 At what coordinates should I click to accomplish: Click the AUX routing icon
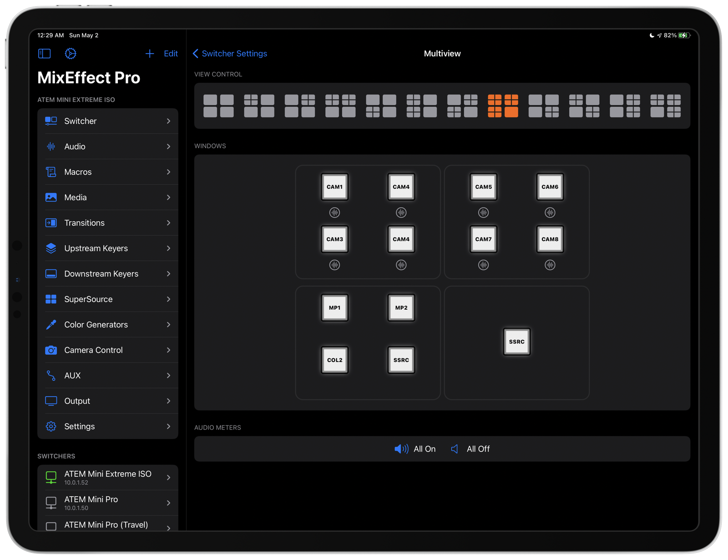tap(51, 376)
